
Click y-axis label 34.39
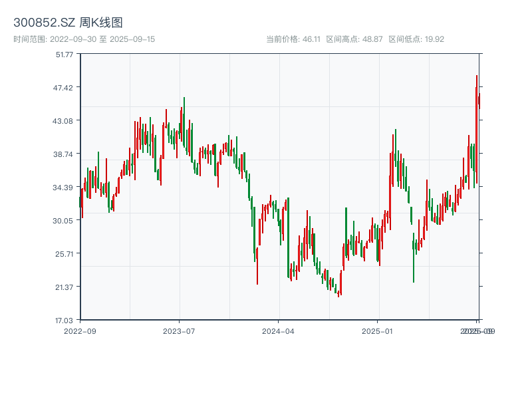pyautogui.click(x=63, y=188)
